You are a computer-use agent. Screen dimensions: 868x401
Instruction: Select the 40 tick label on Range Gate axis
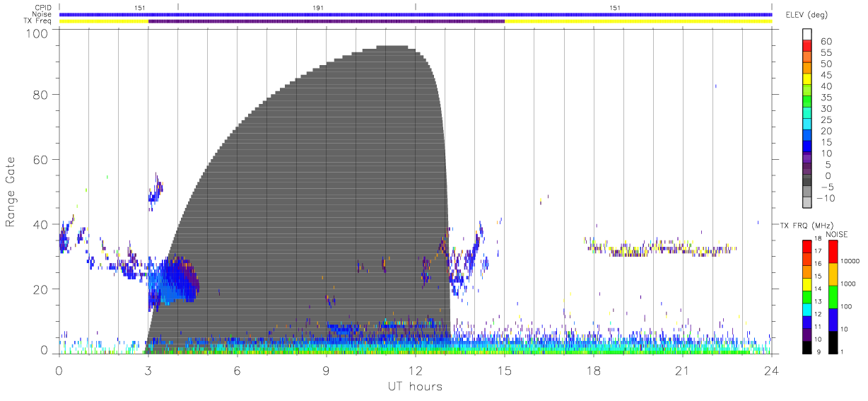pos(41,224)
